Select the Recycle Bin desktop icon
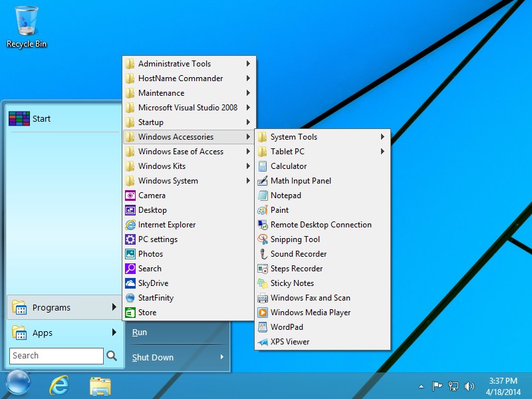 (x=27, y=27)
